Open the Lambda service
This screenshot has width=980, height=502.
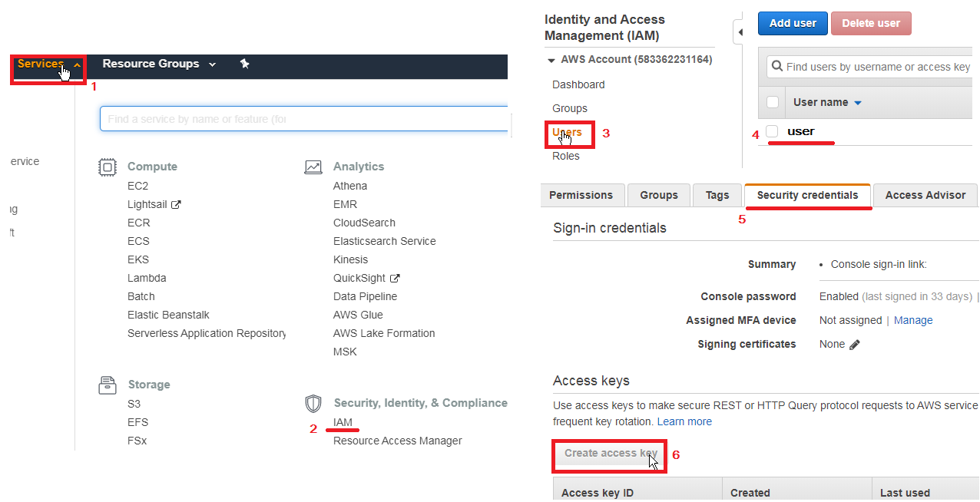click(x=147, y=278)
